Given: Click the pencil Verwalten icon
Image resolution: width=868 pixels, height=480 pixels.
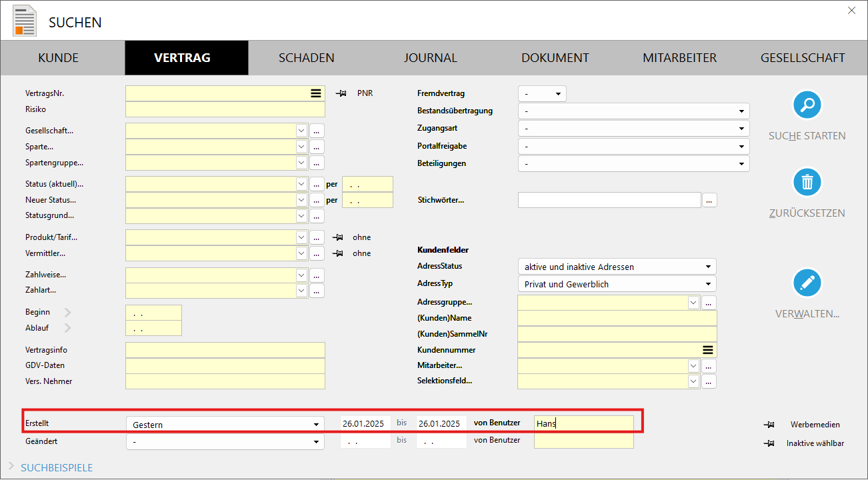Looking at the screenshot, I should click(x=807, y=283).
